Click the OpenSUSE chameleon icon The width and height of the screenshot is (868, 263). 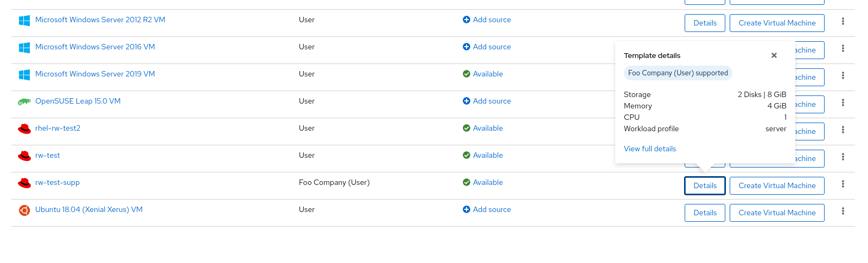pyautogui.click(x=24, y=102)
